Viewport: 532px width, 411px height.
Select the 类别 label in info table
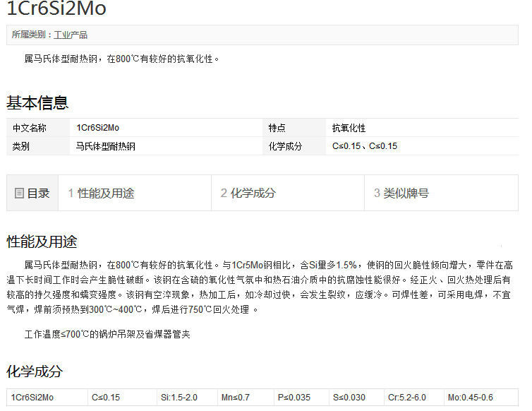(21, 146)
